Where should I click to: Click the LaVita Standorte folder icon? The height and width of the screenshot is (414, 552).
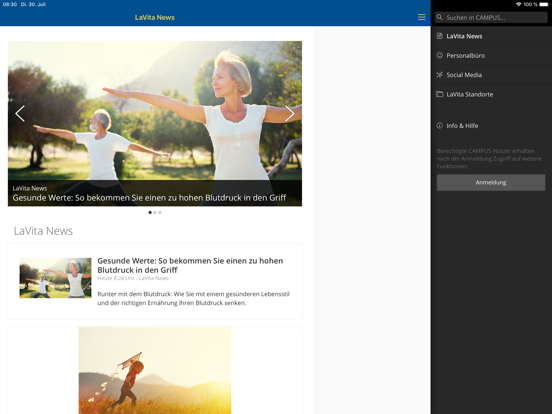pyautogui.click(x=439, y=94)
